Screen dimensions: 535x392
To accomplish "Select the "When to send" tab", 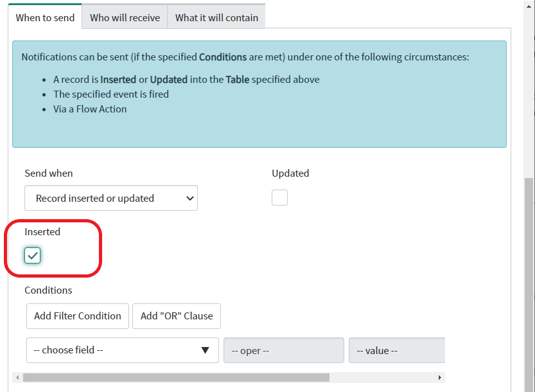I will 45,18.
